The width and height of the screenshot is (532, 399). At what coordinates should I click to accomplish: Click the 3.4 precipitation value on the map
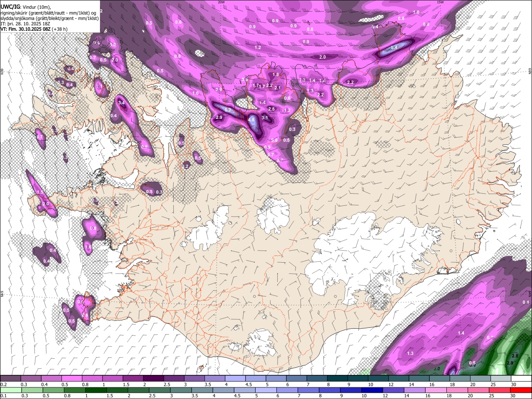click(x=121, y=102)
